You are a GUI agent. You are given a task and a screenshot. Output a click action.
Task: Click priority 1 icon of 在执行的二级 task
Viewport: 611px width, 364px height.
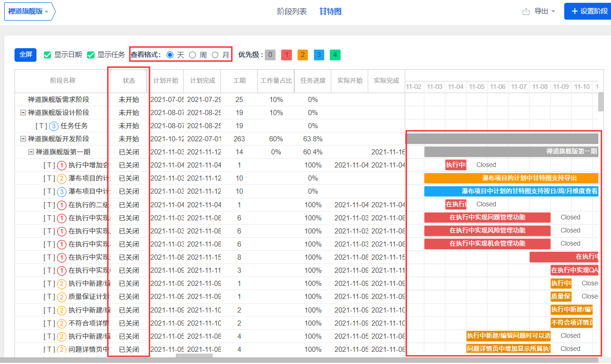click(x=62, y=205)
